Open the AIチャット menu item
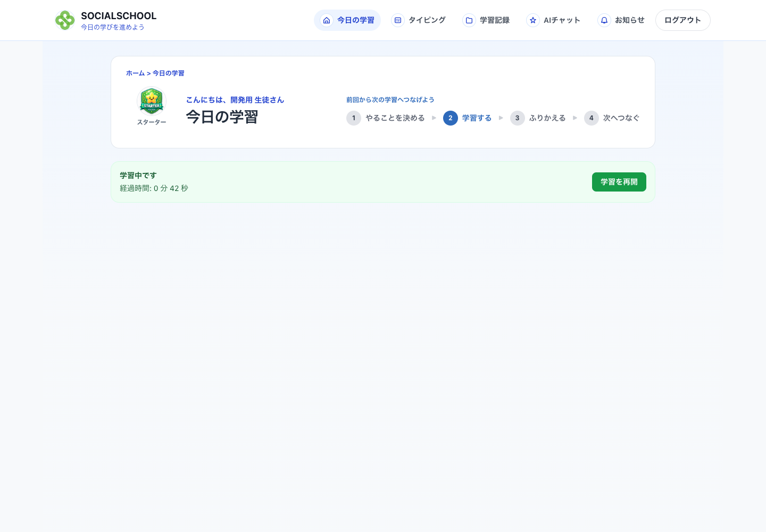 click(x=553, y=20)
